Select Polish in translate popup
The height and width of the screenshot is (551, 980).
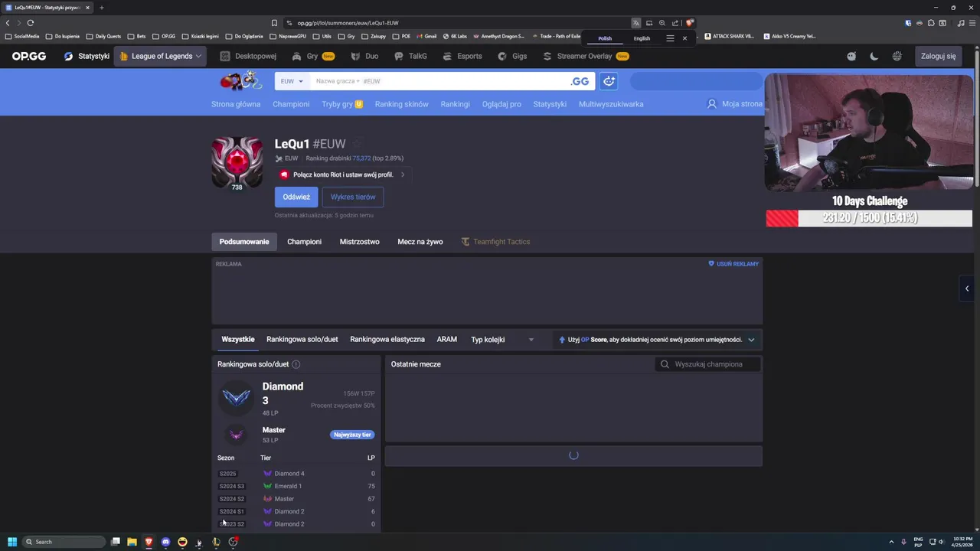click(605, 38)
